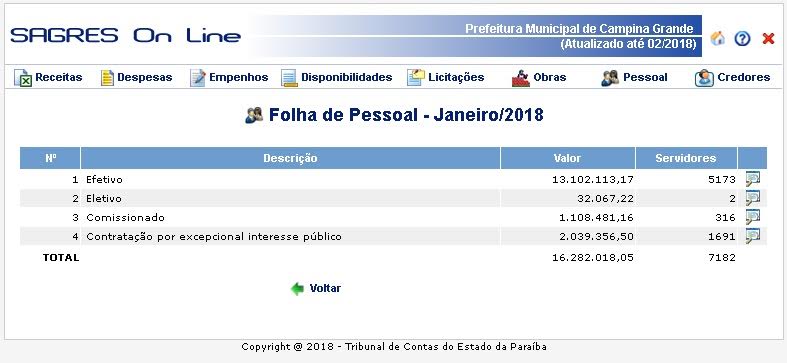
Task: Show details icon for Contratação por excepcional row
Action: 752,236
